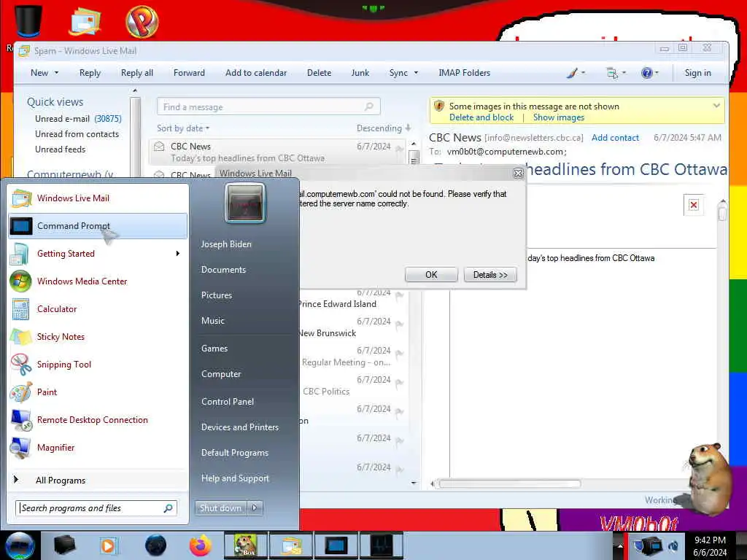This screenshot has width=747, height=560.
Task: Launch Windows Media Center
Action: coord(98,281)
